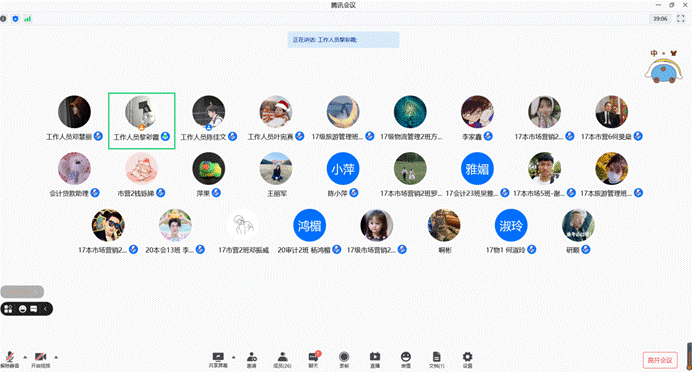This screenshot has height=372, width=692.
Task: Expand video options arrow beside 开启视频
Action: (56, 357)
